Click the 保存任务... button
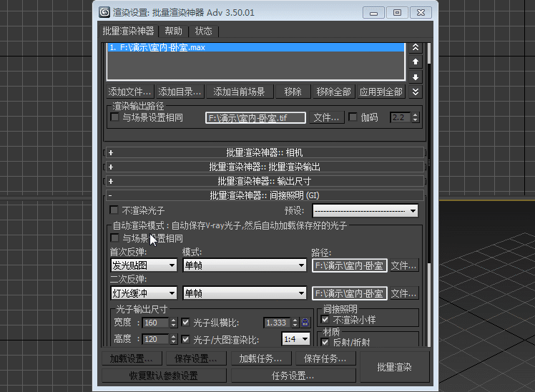This screenshot has width=535, height=392. (325, 358)
